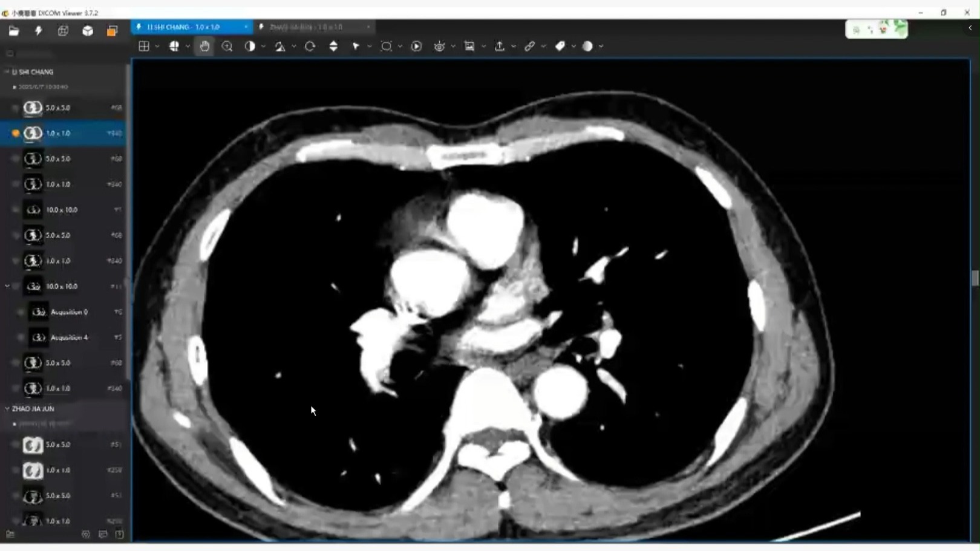The width and height of the screenshot is (980, 551).
Task: Open info icon at sidebar bottom-right
Action: 119,535
